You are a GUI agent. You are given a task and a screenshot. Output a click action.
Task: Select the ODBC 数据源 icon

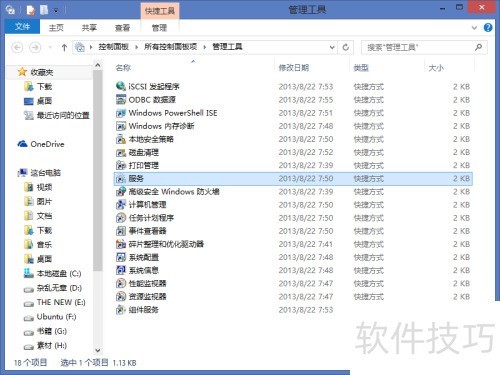click(x=120, y=99)
